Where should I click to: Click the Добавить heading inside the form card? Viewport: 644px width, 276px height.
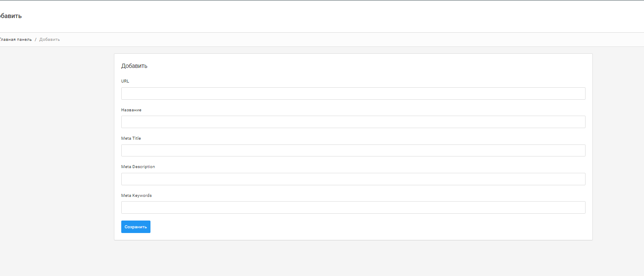[134, 66]
